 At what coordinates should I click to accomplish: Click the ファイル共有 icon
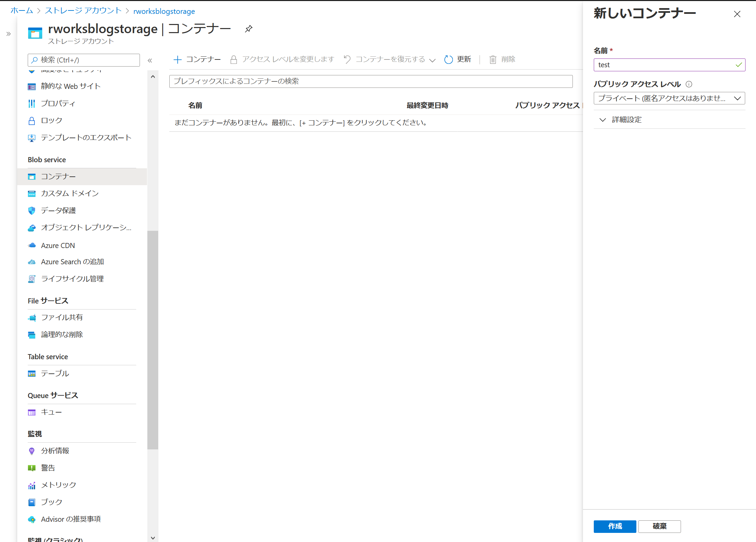(32, 318)
